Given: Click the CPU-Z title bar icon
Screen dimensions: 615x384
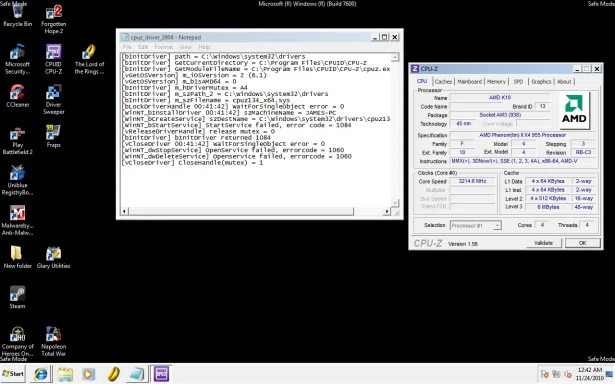Looking at the screenshot, I should [415, 69].
